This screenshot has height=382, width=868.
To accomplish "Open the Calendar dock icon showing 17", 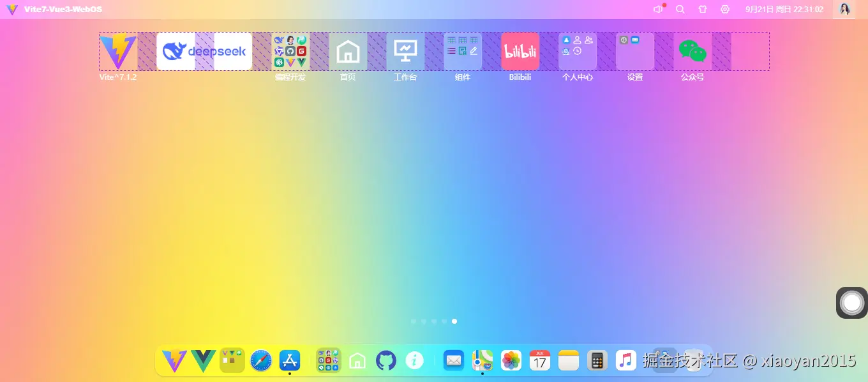I will tap(540, 361).
